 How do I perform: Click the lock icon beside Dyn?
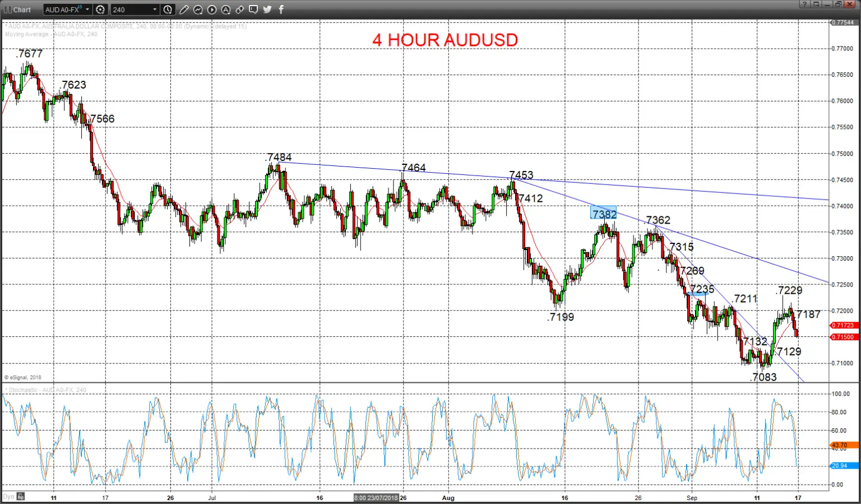[x=21, y=497]
